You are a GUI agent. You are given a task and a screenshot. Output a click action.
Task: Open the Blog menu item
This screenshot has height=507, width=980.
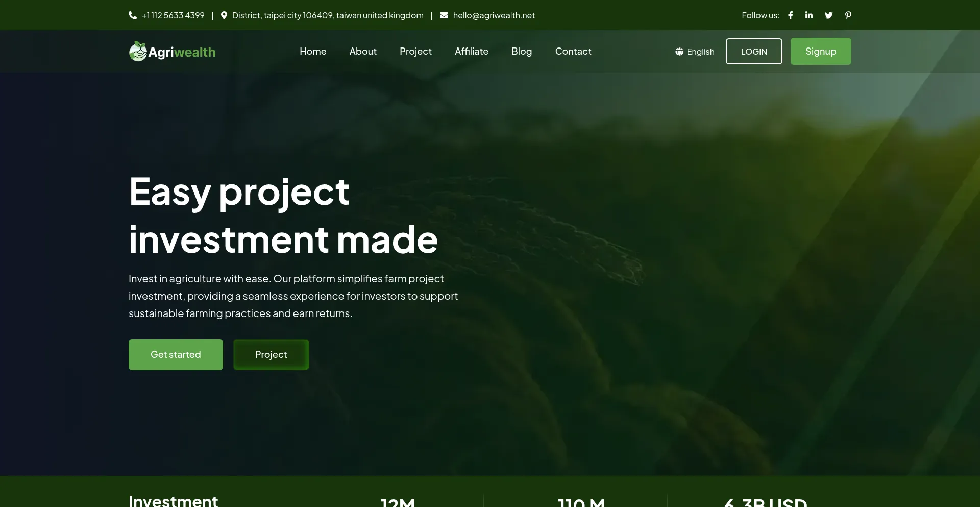pos(522,51)
